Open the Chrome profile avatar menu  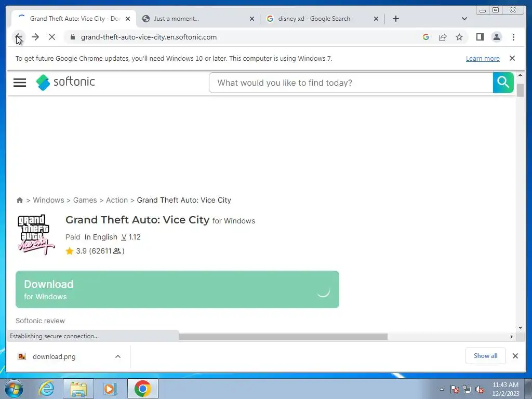tap(496, 37)
